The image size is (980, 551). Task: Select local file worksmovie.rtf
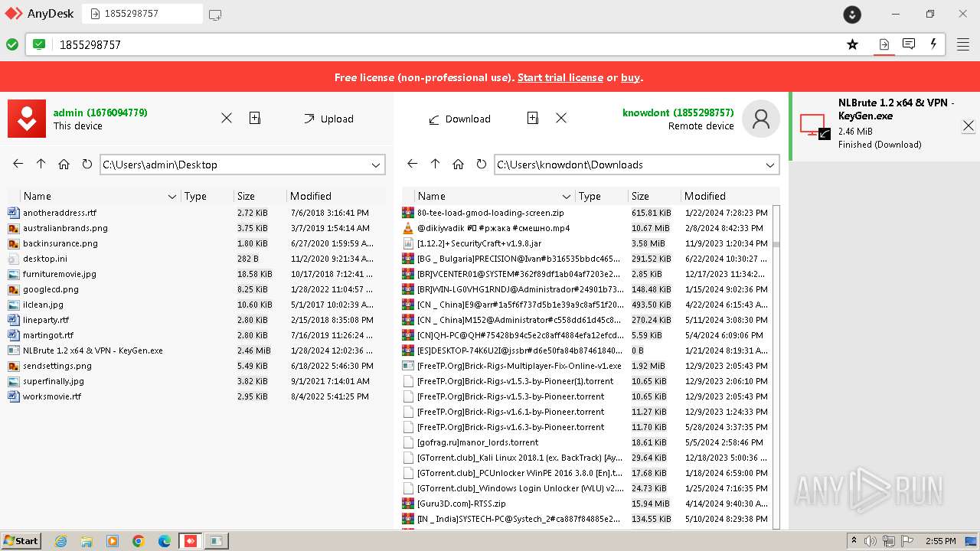[x=197, y=396]
